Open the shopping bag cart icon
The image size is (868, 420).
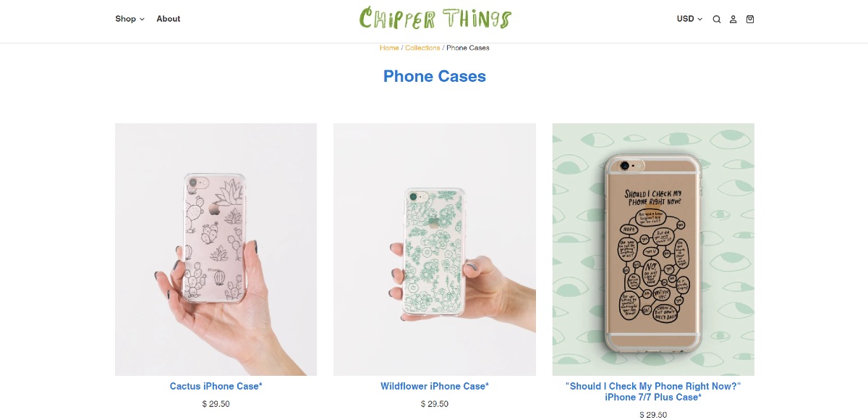[750, 20]
